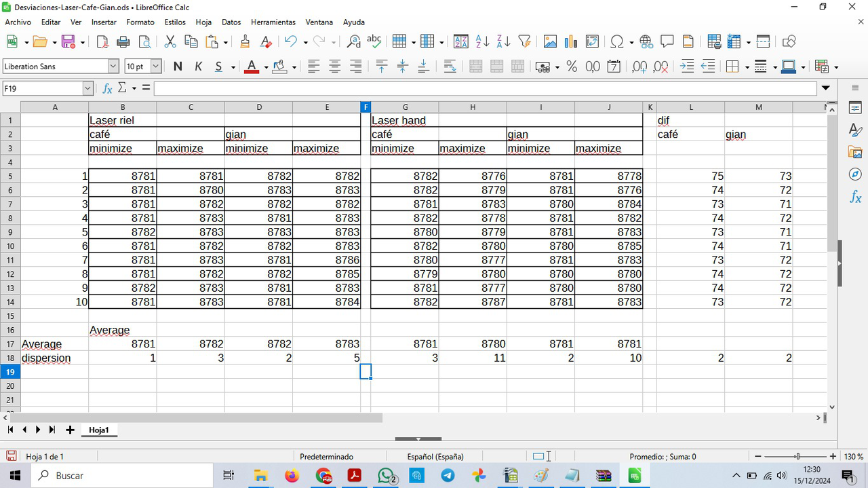This screenshot has width=868, height=488.
Task: Toggle italic formatting (K button)
Action: pos(199,67)
